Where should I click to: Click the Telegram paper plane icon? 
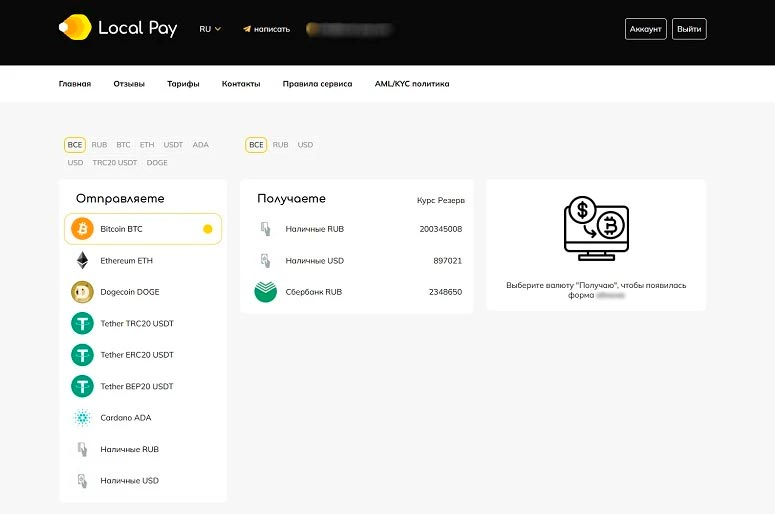point(247,29)
